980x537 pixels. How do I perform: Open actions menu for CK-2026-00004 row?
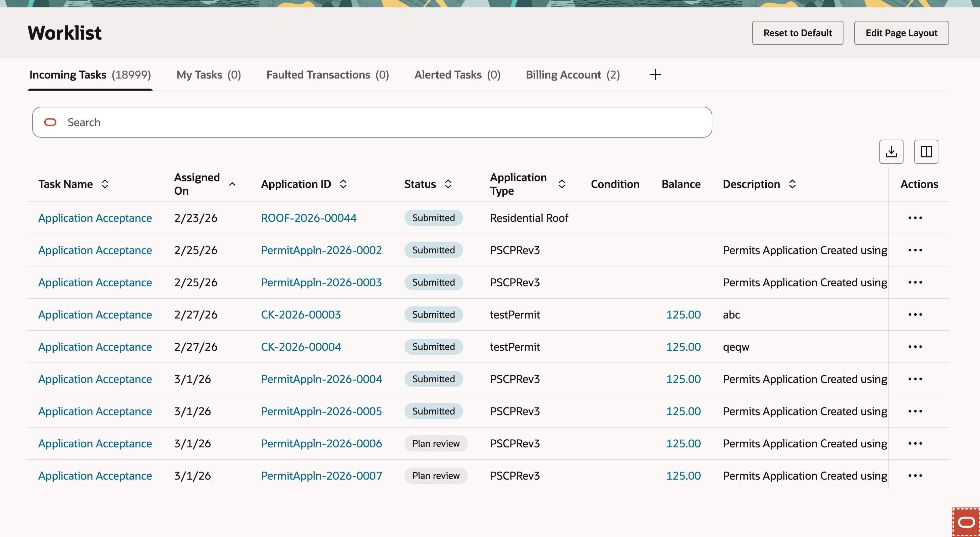point(915,347)
